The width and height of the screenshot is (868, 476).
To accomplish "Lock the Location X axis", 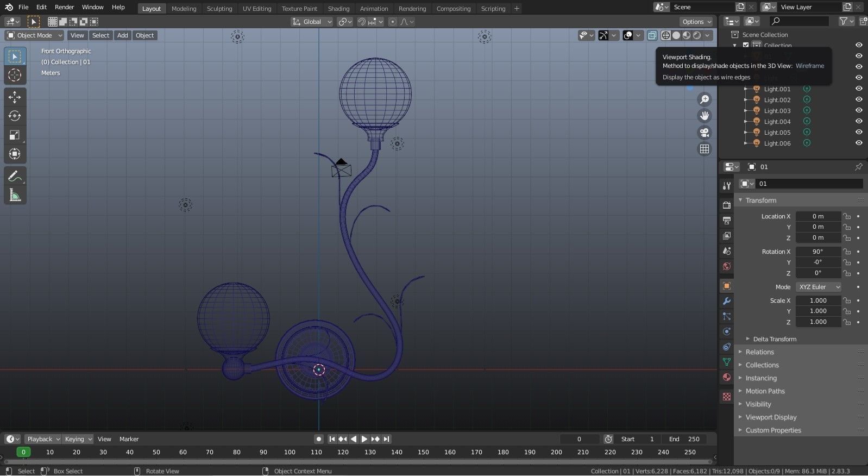I will pos(847,216).
